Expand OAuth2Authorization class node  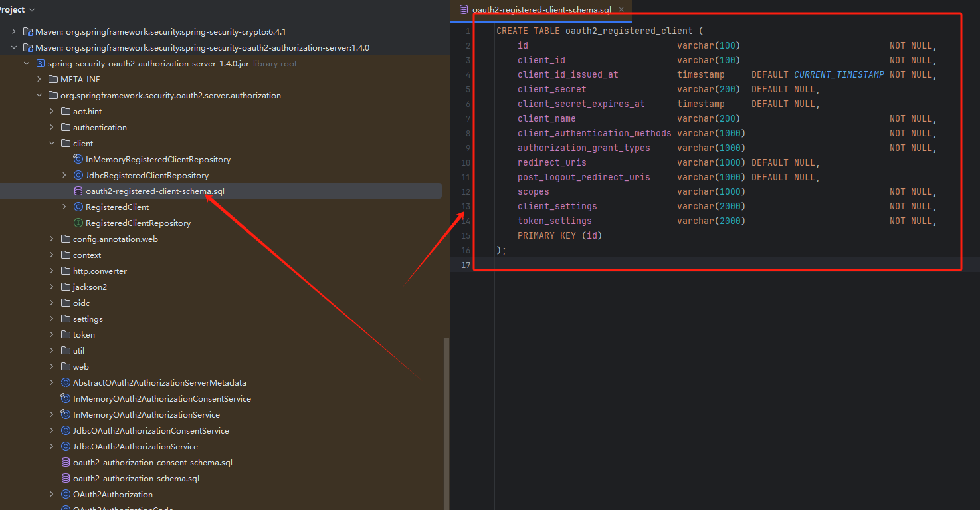coord(52,494)
